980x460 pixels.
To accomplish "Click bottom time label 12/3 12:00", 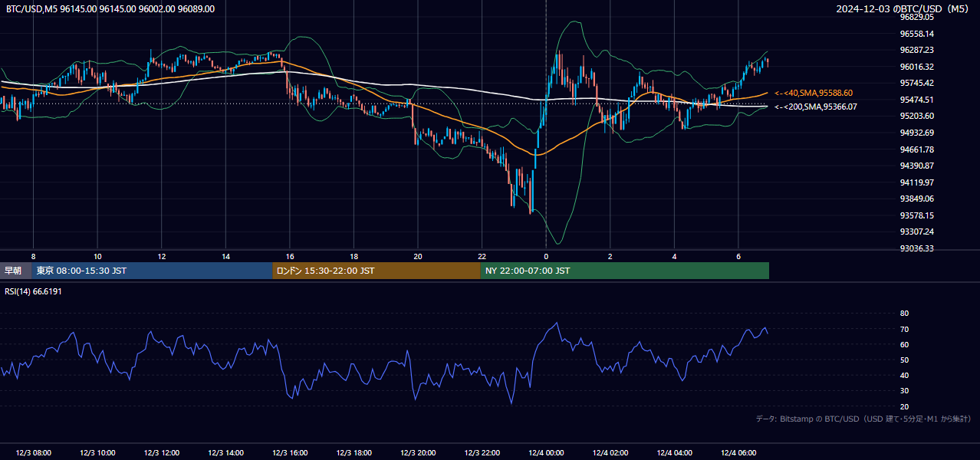I will click(x=162, y=453).
